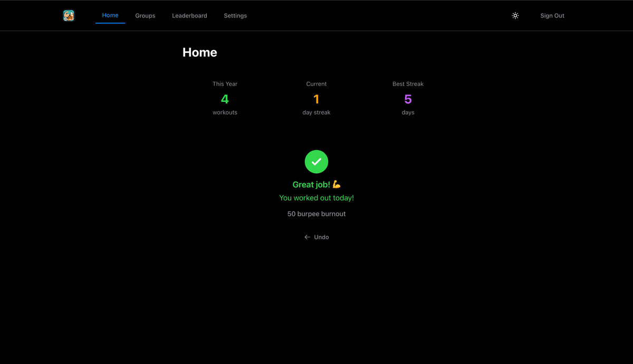The image size is (633, 364).
Task: Click the green checkmark circle
Action: [316, 161]
